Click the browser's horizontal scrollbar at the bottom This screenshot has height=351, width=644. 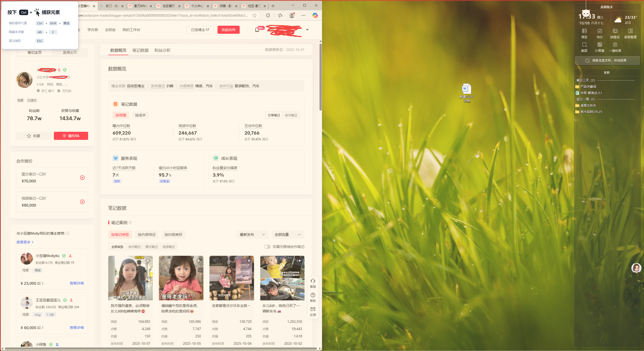point(161,348)
